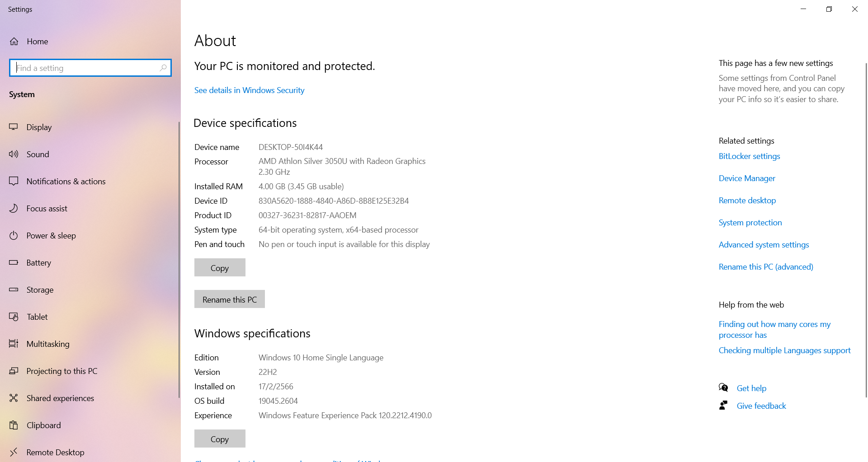
Task: Open the Device Manager link
Action: 747,178
